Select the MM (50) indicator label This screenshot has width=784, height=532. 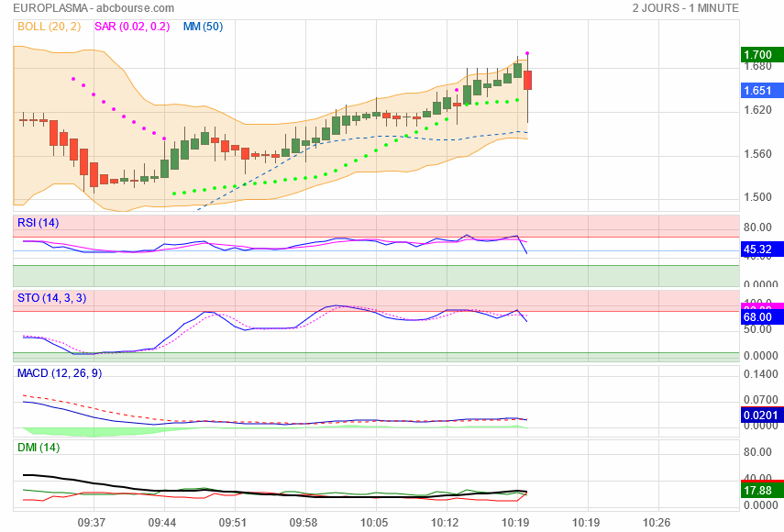tap(203, 27)
